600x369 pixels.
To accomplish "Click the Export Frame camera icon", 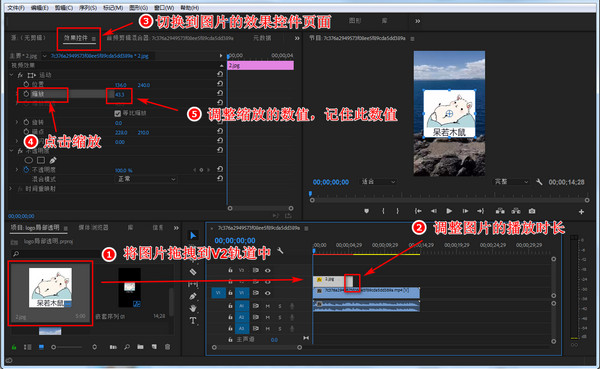I will pos(532,211).
